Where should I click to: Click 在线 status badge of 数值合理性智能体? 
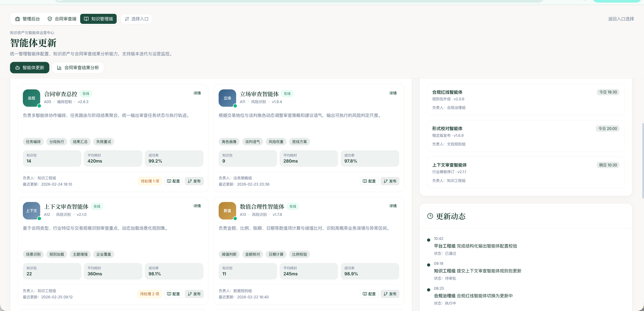(293, 206)
